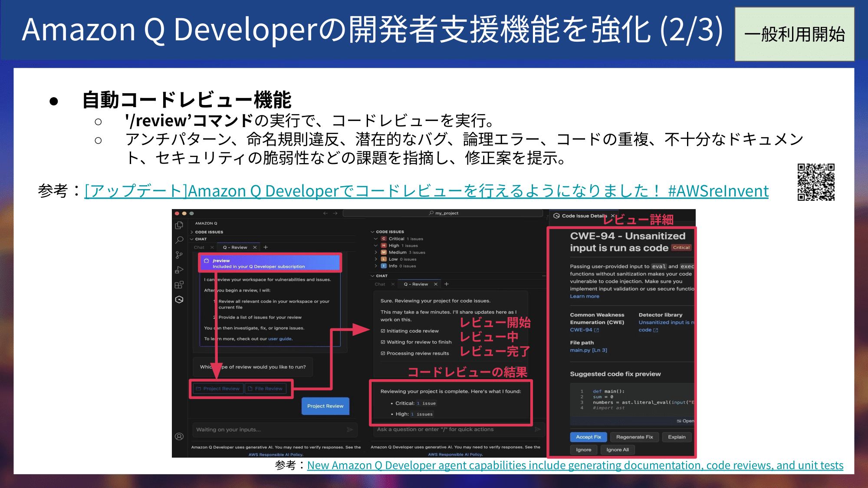Screen dimensions: 868x488
Task: Select the 'Code Issue Details' editor tab
Action: coord(584,216)
